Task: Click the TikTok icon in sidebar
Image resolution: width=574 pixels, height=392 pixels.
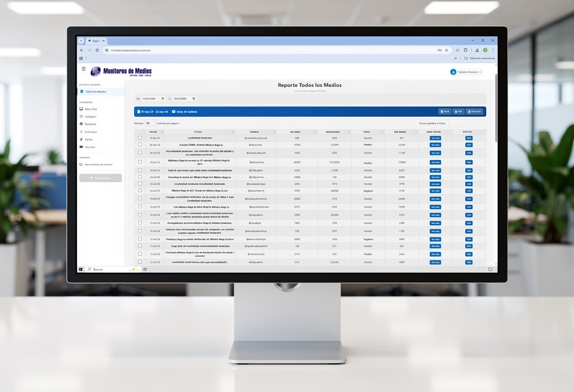Action: (81, 139)
